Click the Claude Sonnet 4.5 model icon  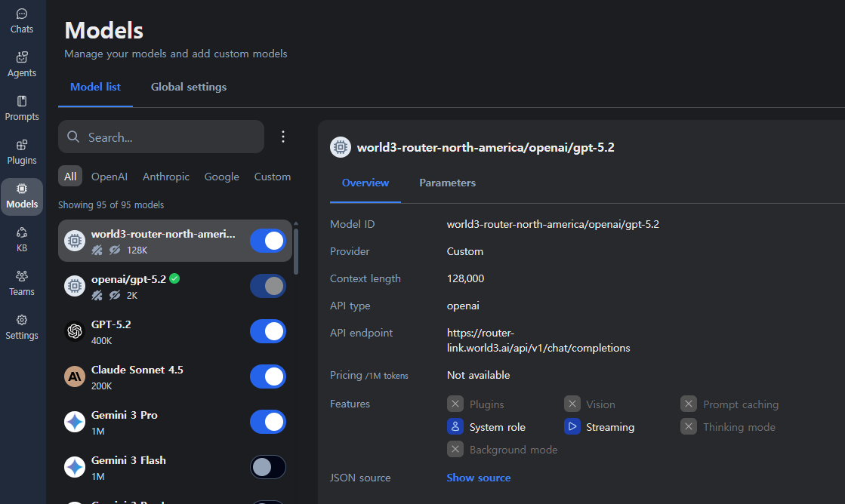click(x=75, y=376)
